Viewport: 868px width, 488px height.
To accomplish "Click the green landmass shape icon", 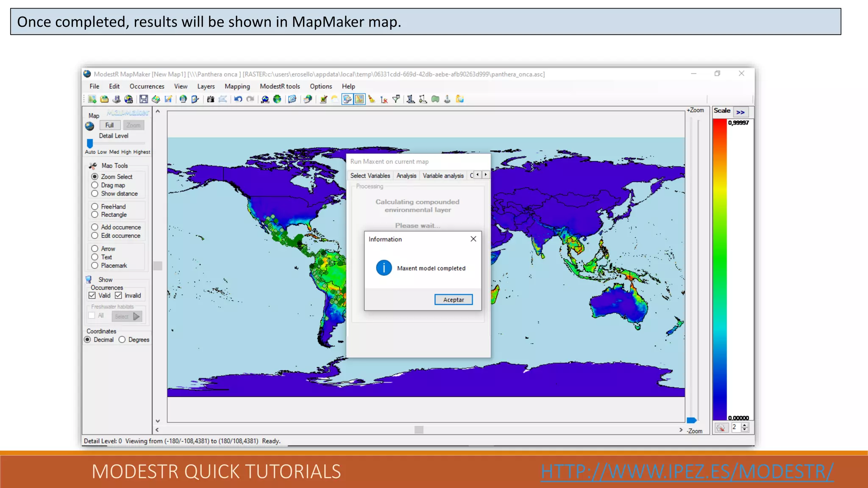I will click(x=435, y=99).
